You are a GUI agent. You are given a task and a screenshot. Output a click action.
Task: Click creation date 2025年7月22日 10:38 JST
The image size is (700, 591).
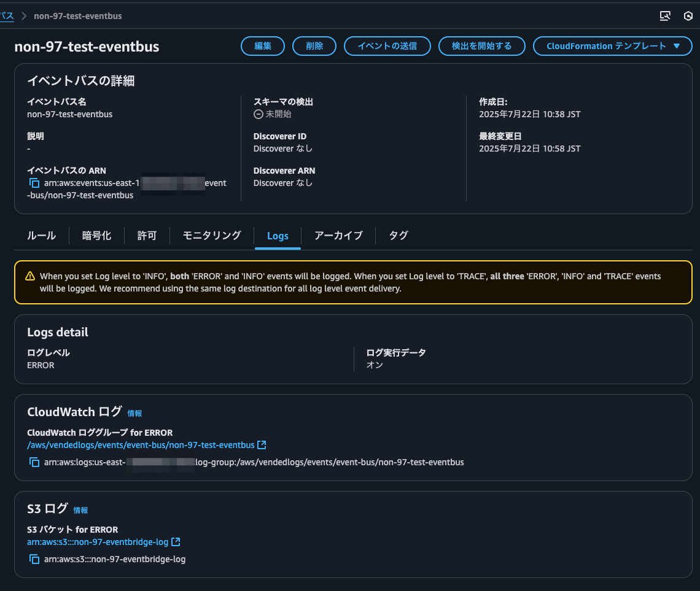point(529,114)
